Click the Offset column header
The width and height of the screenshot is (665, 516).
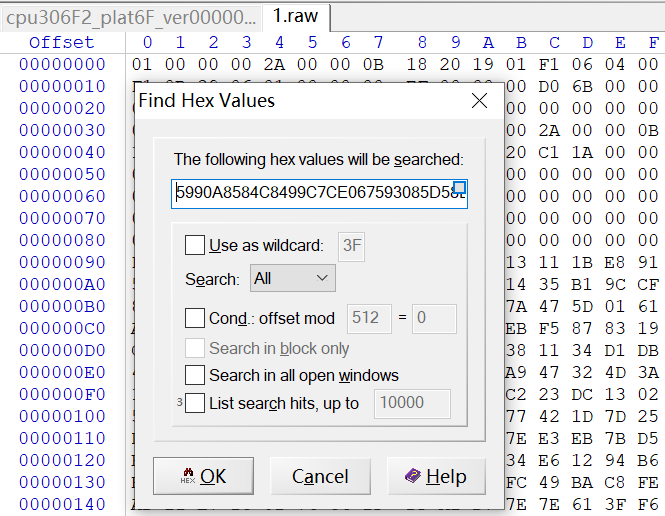point(62,42)
